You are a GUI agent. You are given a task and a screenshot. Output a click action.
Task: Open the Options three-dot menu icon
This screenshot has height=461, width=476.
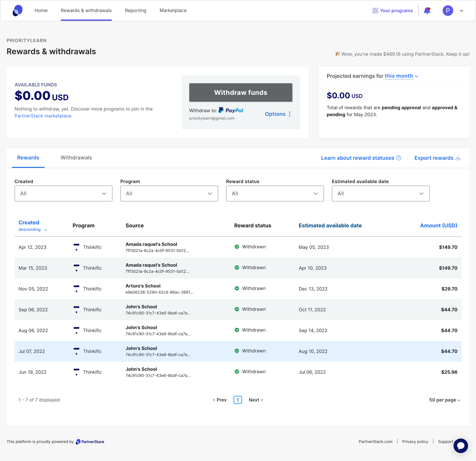290,114
